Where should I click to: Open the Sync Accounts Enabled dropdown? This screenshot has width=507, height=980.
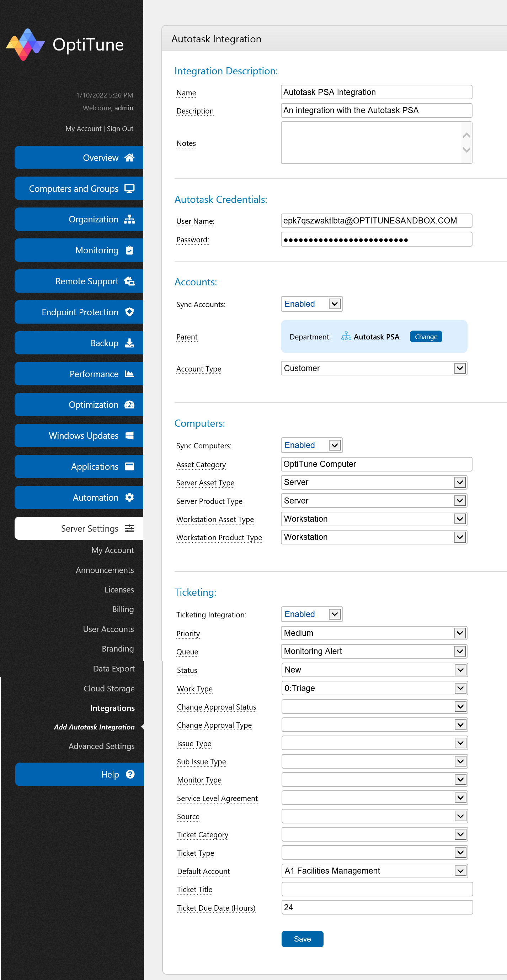312,304
